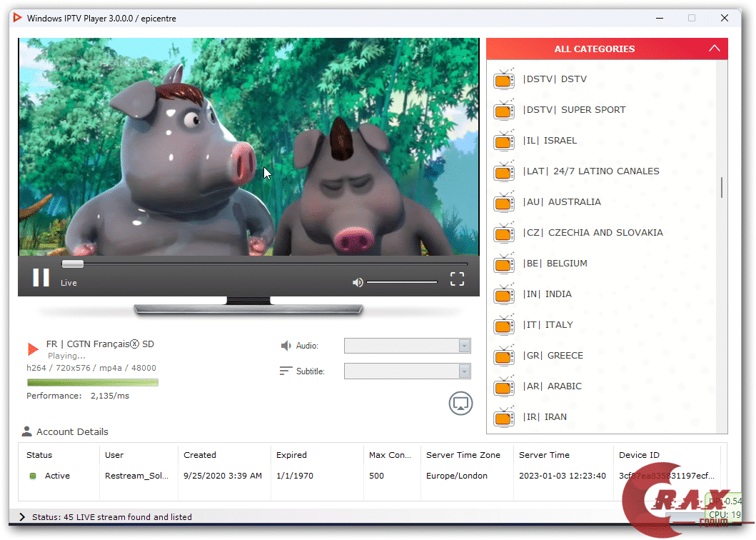Mute the player volume speaker icon
756x540 pixels.
tap(358, 282)
